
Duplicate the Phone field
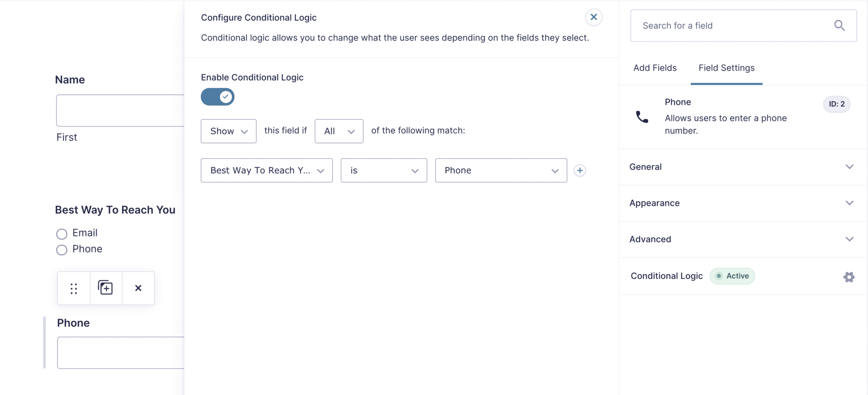point(106,288)
